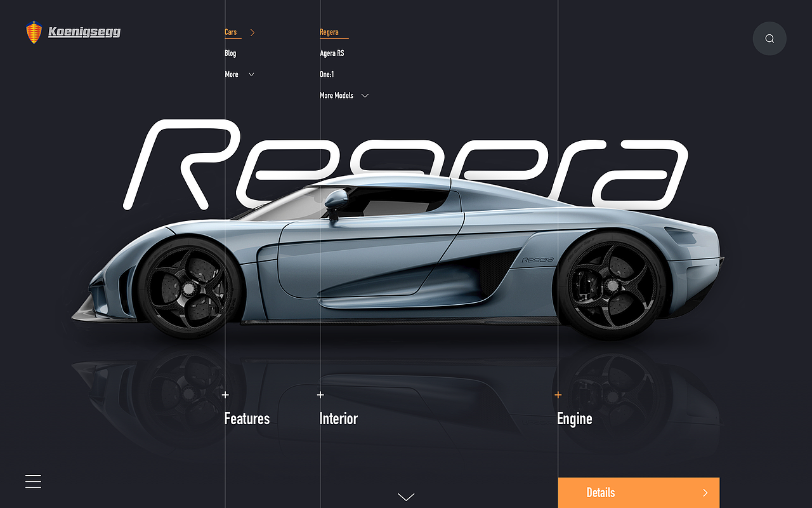This screenshot has height=508, width=812.
Task: Open the More Models item
Action: (336, 95)
